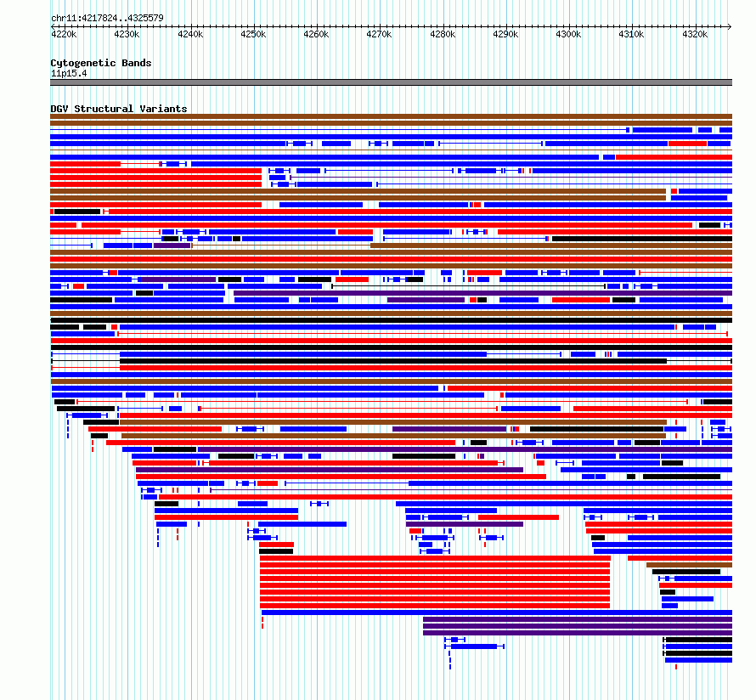Click the 4300k ruler label

(x=568, y=34)
